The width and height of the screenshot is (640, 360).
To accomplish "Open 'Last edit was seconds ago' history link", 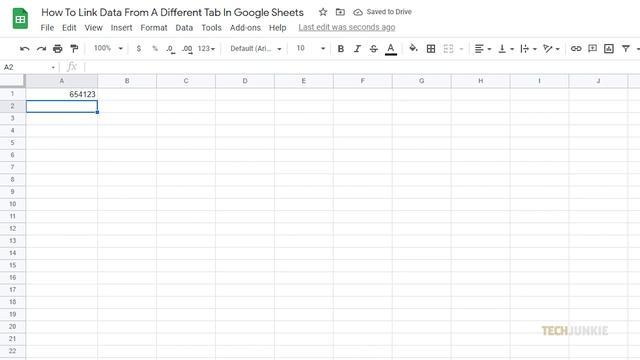I will click(x=347, y=27).
